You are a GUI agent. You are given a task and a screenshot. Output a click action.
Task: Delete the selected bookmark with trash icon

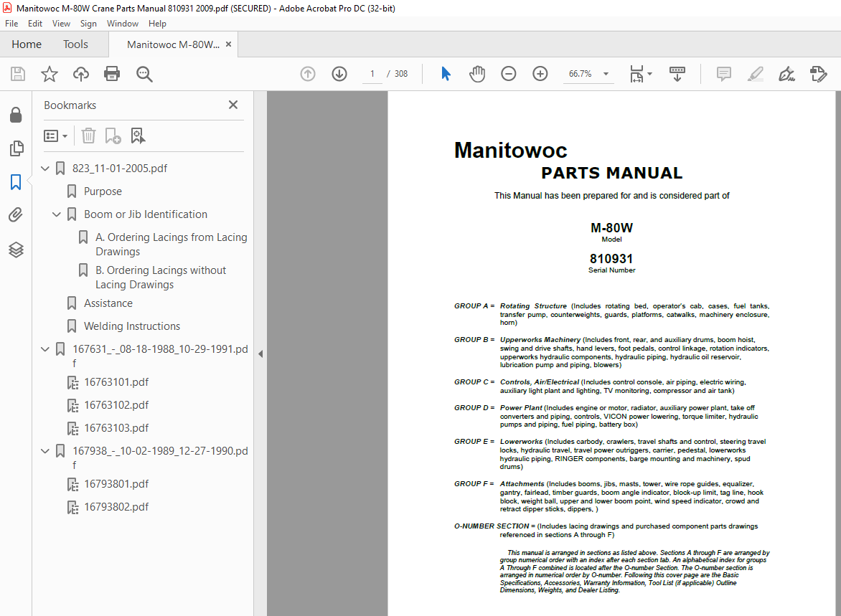tap(88, 136)
